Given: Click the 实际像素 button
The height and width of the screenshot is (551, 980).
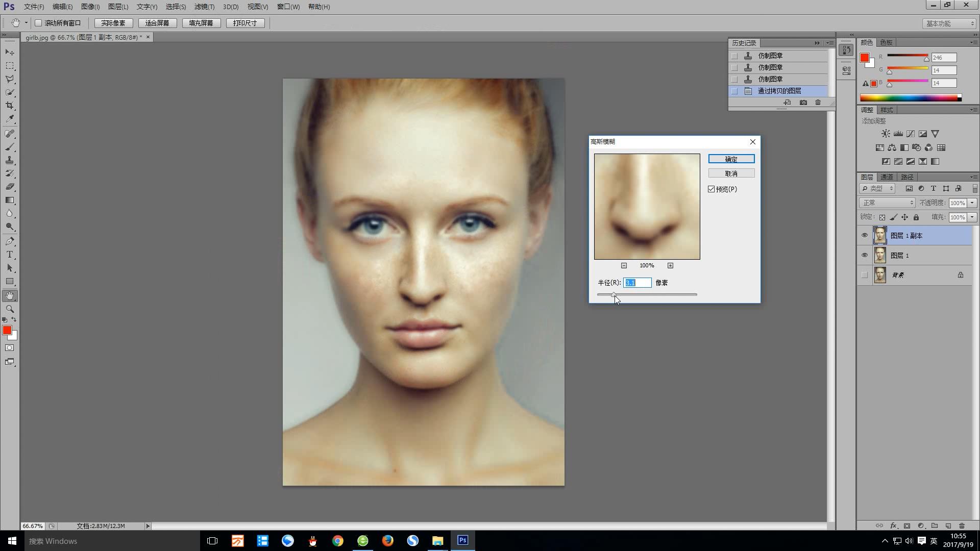Looking at the screenshot, I should coord(113,23).
